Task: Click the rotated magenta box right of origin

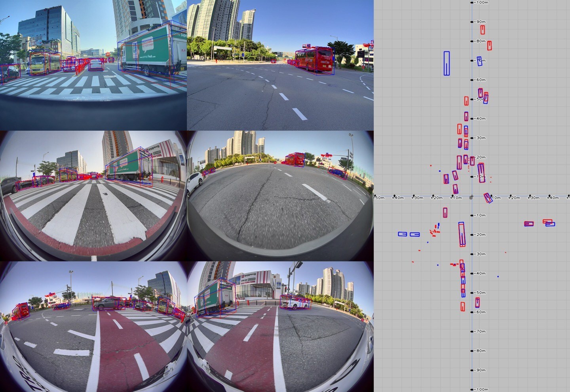Action: 488,197
